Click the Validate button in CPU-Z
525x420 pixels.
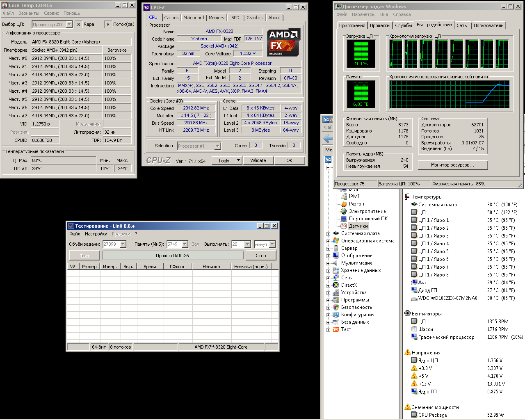258,160
